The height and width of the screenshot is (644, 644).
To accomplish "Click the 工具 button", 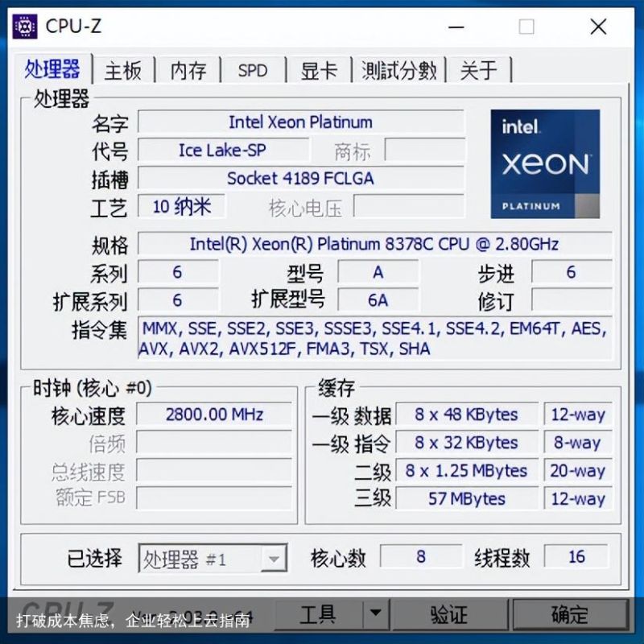I will click(x=319, y=613).
